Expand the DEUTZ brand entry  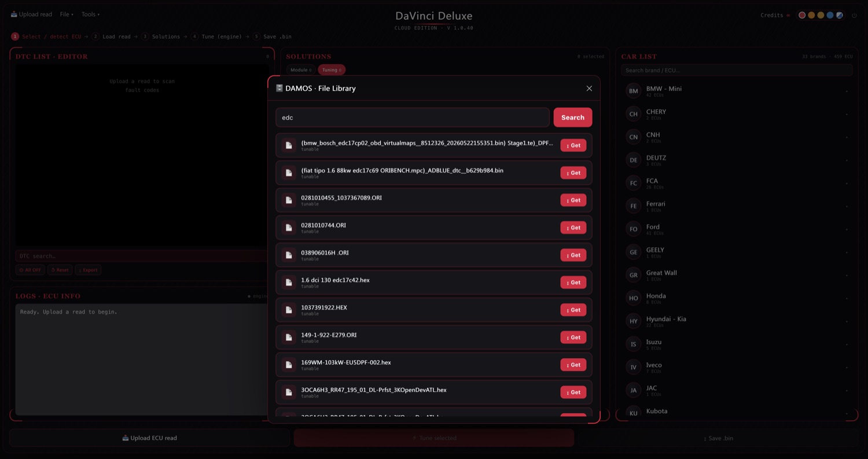click(737, 160)
